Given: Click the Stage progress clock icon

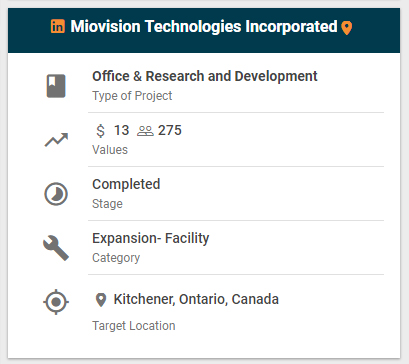Looking at the screenshot, I should [x=56, y=194].
